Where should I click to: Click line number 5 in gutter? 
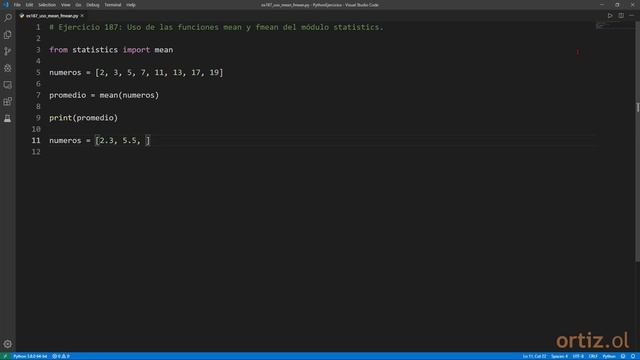coord(38,73)
